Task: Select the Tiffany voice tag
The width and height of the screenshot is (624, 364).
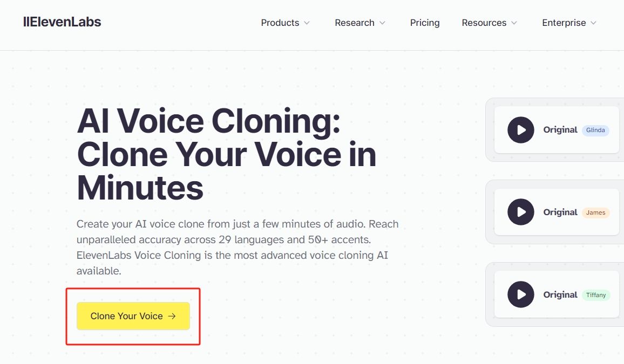Action: (x=596, y=295)
